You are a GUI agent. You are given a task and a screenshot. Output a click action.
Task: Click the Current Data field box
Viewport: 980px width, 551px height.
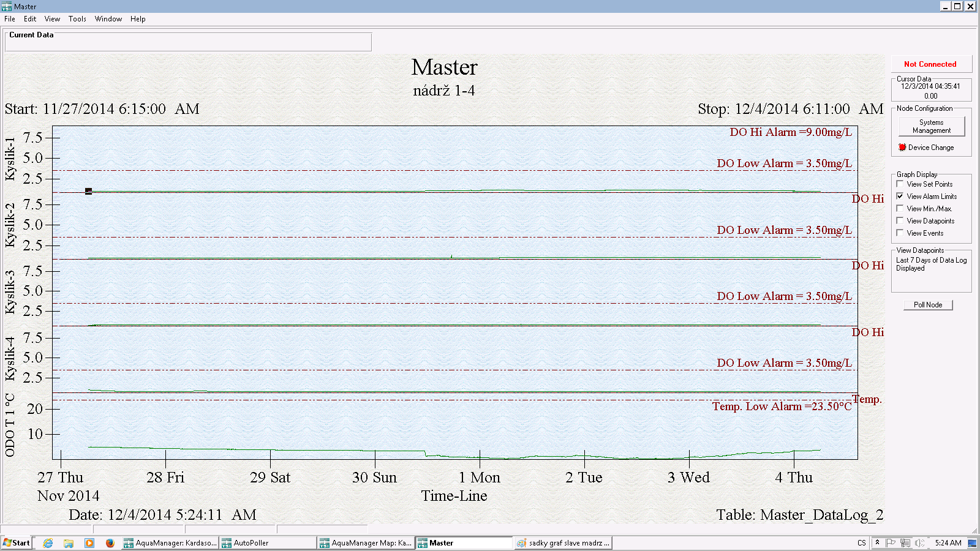coord(188,42)
